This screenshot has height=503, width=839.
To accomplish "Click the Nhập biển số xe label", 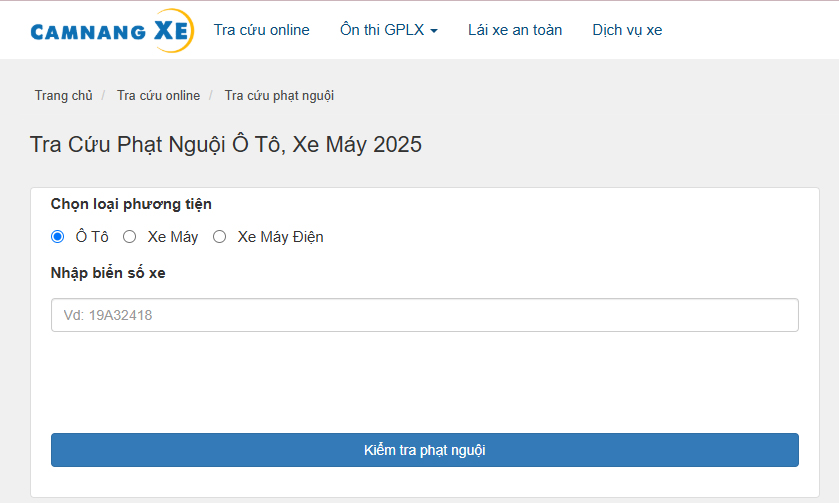I will [108, 273].
